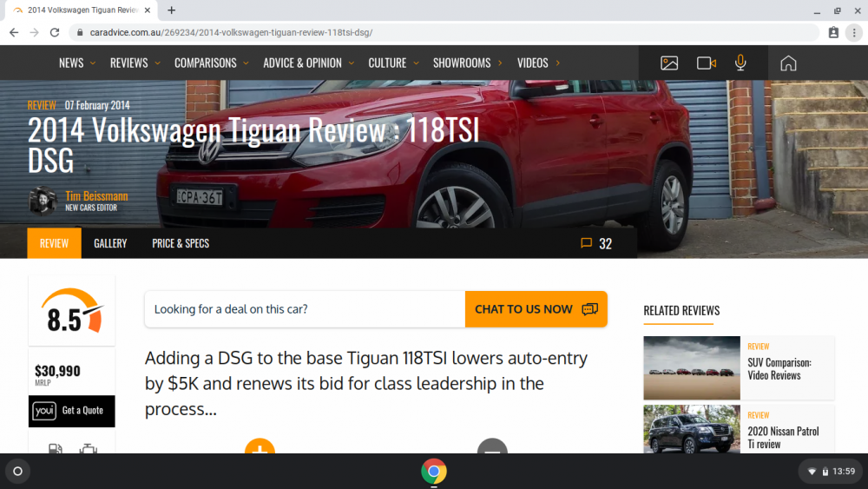Screen dimensions: 868x489
Task: Open the video camera icon in header
Action: 706,63
